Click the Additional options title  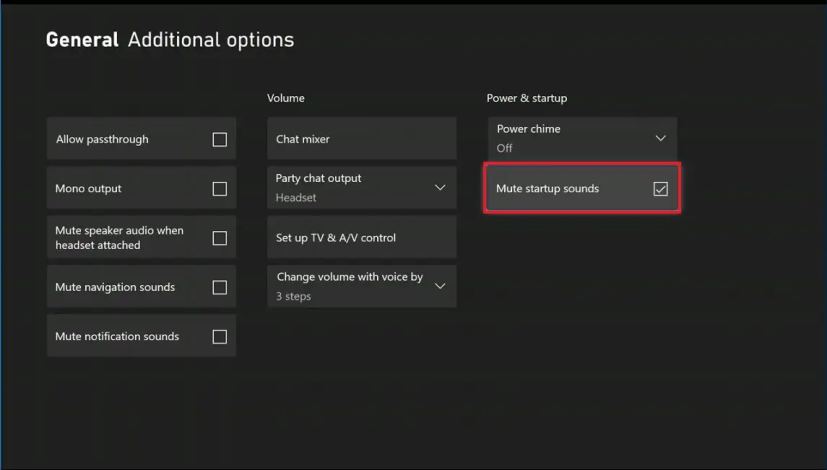point(211,41)
